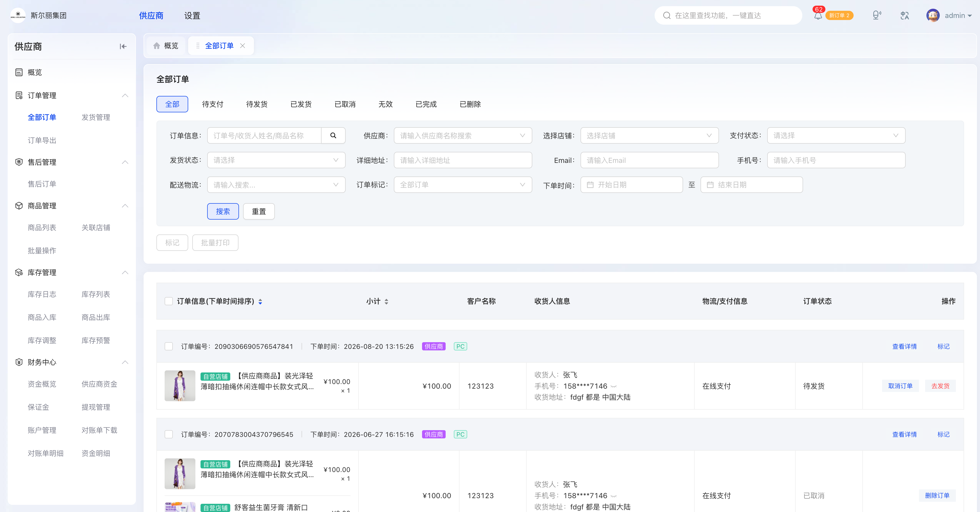Click the 重置 button

[259, 211]
